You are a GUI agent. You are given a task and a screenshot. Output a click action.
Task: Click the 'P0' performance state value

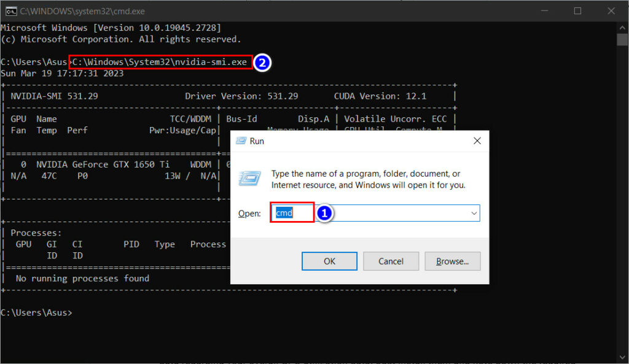click(83, 176)
